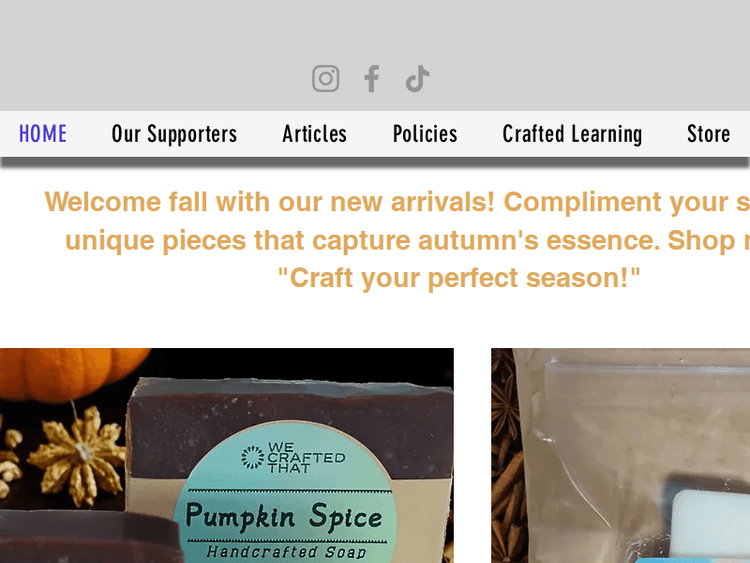Open the Instagram social link icon
750x563 pixels.
[326, 78]
